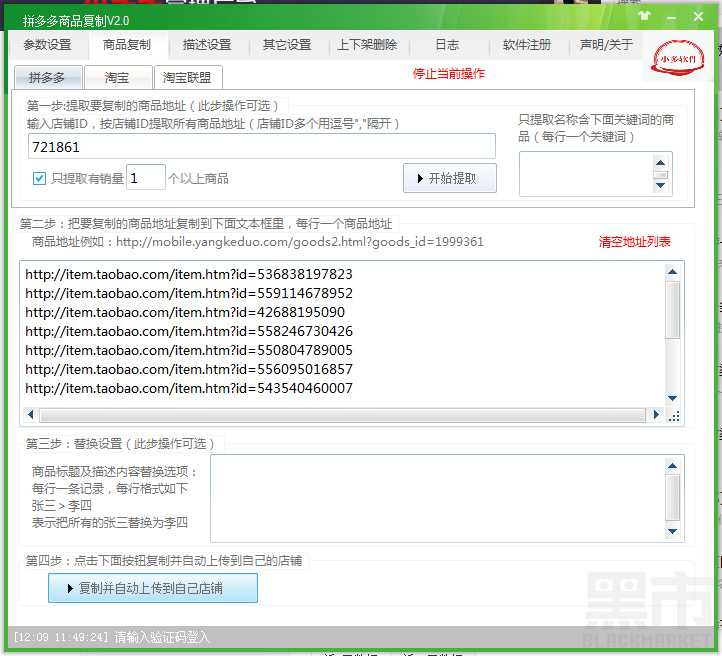Click keyword box scroll down arrow
The width and height of the screenshot is (722, 656).
coord(661,186)
